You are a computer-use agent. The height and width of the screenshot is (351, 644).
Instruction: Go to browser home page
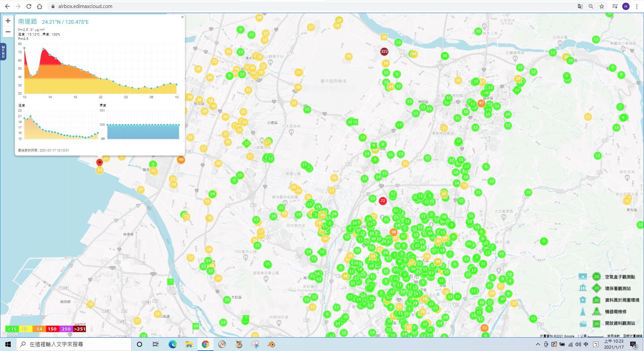(40, 6)
